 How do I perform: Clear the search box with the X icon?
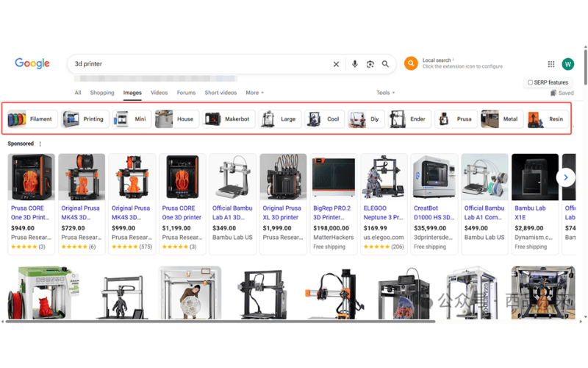coord(336,64)
